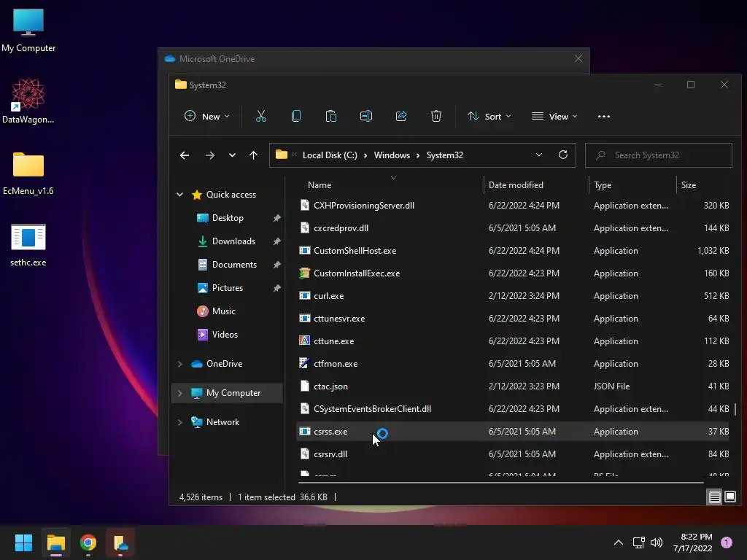The height and width of the screenshot is (560, 747).
Task: Open recent locations dropdown arrow
Action: [232, 155]
